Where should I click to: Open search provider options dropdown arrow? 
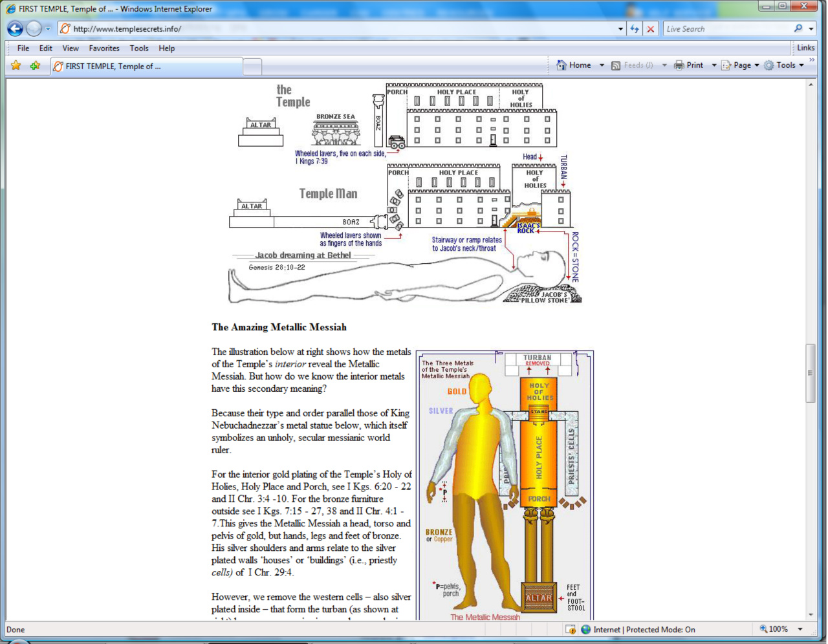(x=811, y=28)
